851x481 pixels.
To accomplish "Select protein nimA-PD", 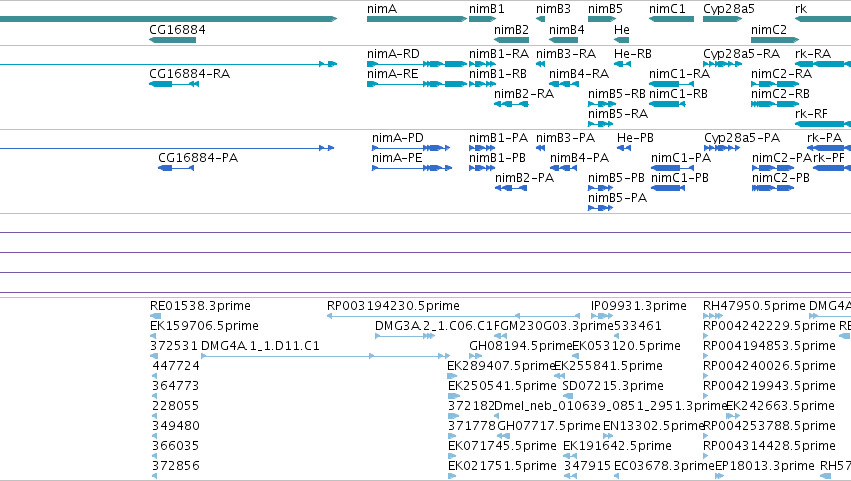I will coord(411,148).
